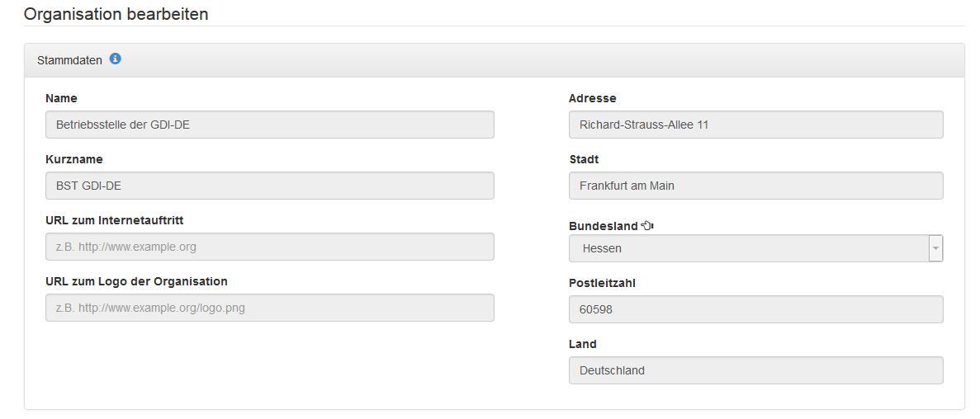980x419 pixels.
Task: Focus the Name field with Betriebsstelle der GDI-DE
Action: (269, 125)
